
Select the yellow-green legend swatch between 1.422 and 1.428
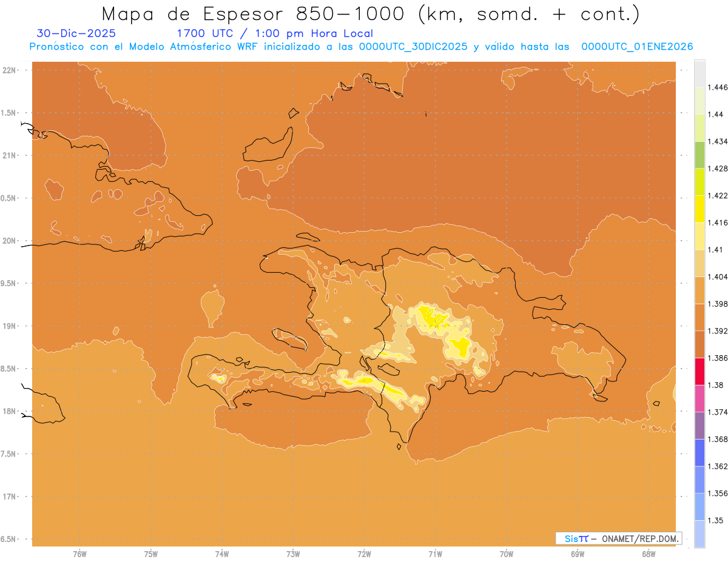click(x=699, y=182)
